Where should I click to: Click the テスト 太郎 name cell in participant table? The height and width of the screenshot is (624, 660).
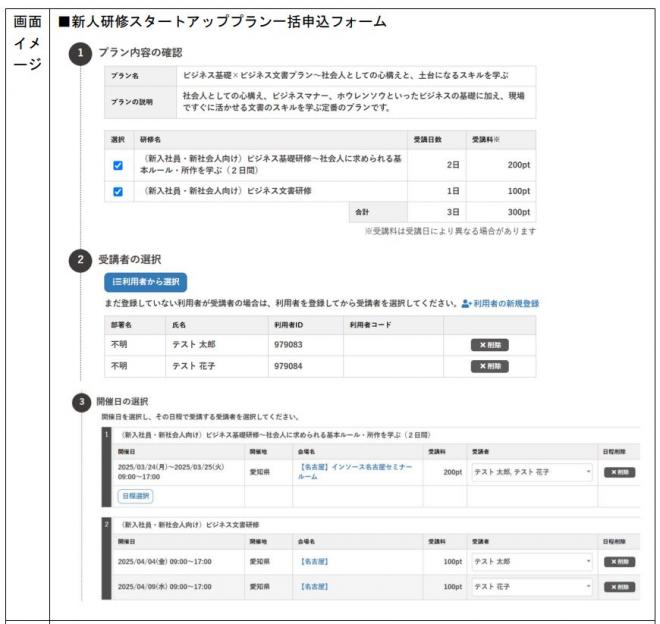point(217,345)
